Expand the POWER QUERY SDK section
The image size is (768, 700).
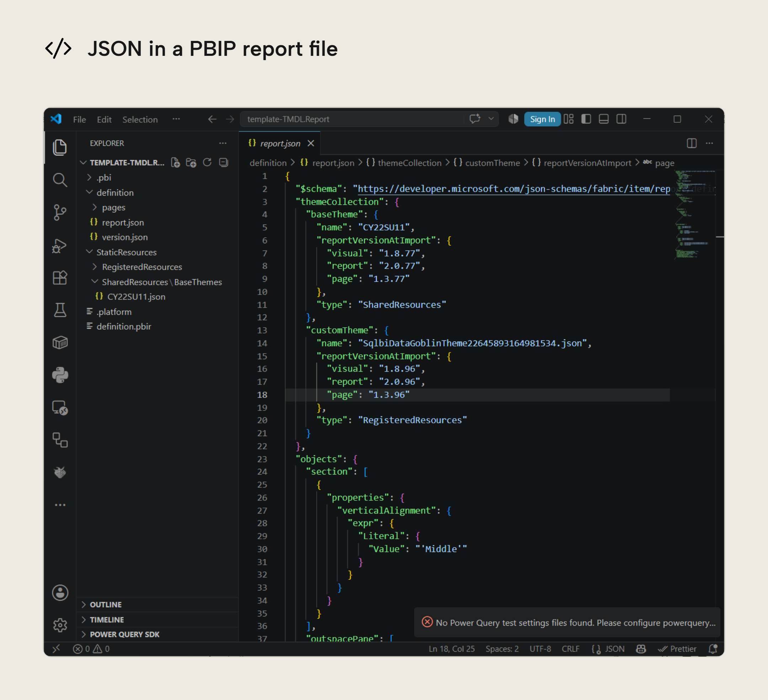(157, 634)
